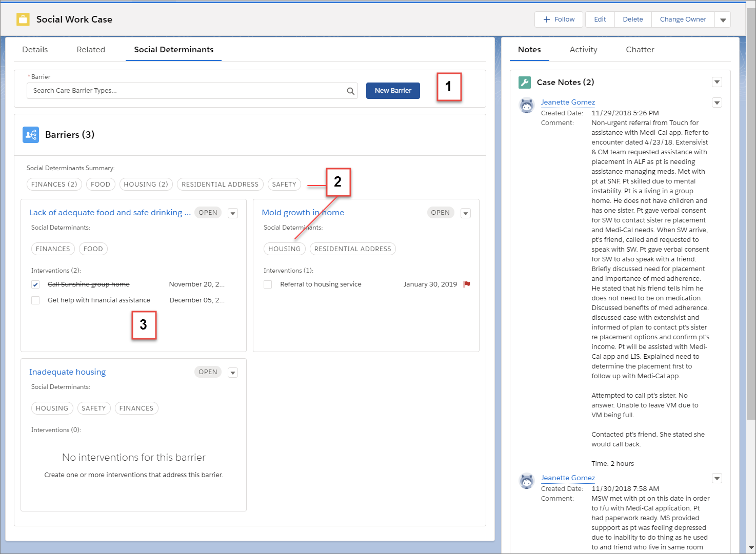Click the December 05 intervention date
This screenshot has height=554, width=756.
197,300
